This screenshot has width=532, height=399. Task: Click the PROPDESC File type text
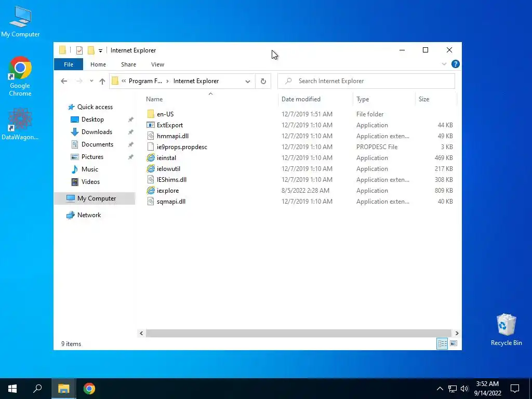tap(377, 147)
